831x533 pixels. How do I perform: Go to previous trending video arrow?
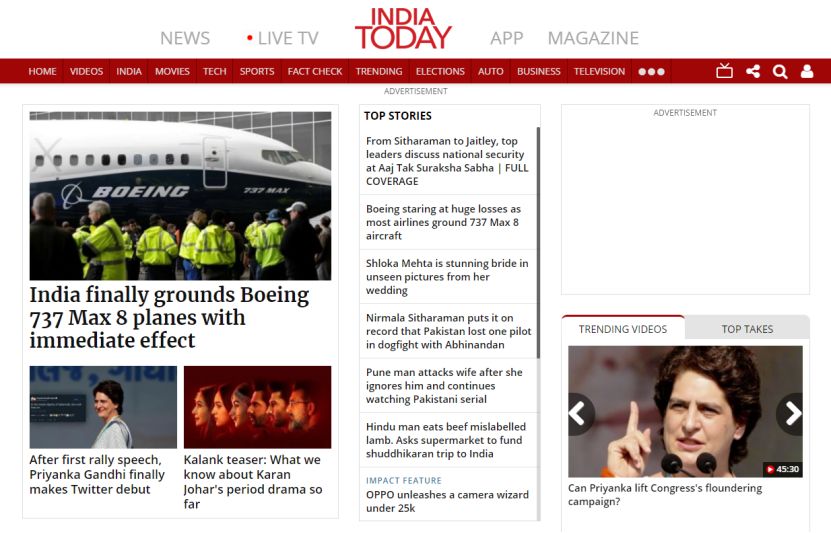(x=580, y=413)
